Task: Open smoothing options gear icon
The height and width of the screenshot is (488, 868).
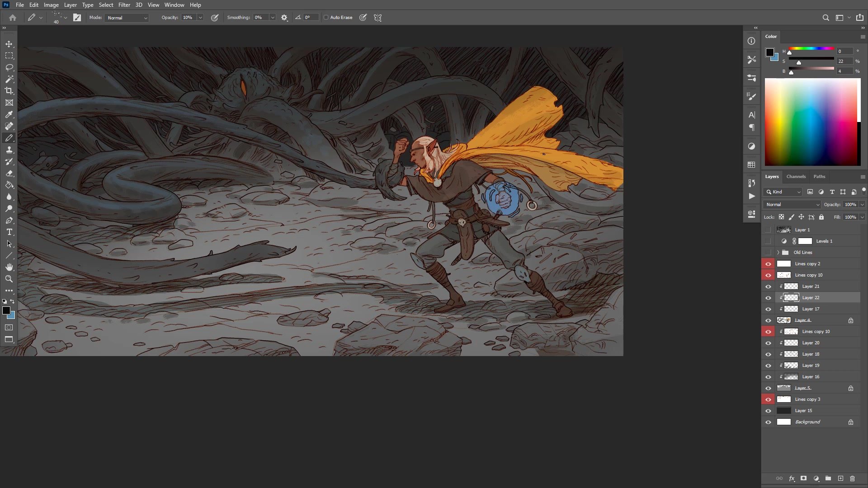Action: click(x=284, y=18)
